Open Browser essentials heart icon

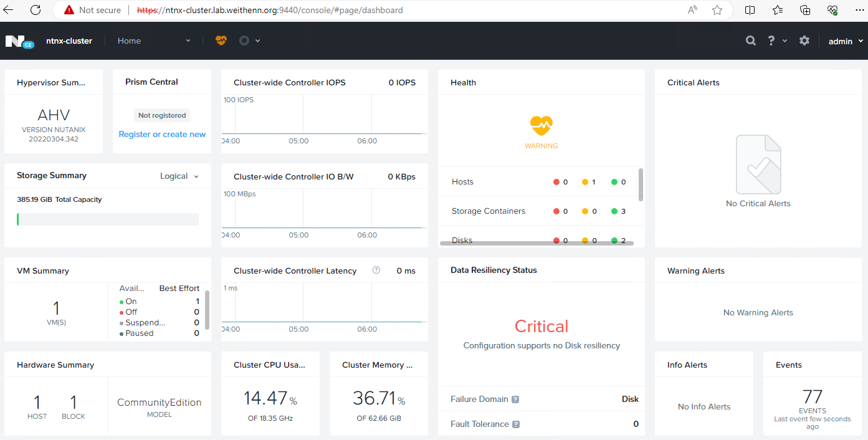[x=832, y=10]
